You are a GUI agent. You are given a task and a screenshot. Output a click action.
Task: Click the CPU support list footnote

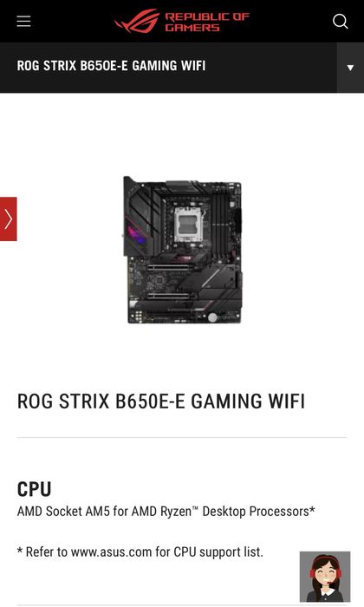coord(140,552)
